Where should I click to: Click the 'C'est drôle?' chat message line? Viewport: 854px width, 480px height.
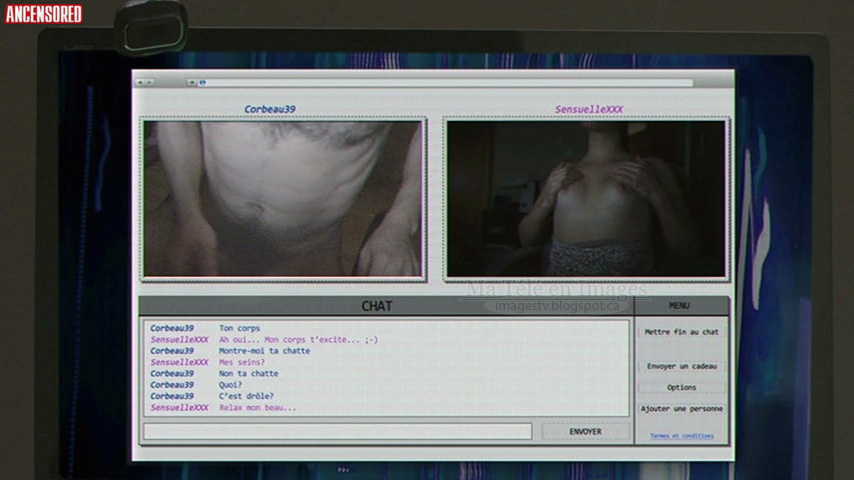(246, 396)
